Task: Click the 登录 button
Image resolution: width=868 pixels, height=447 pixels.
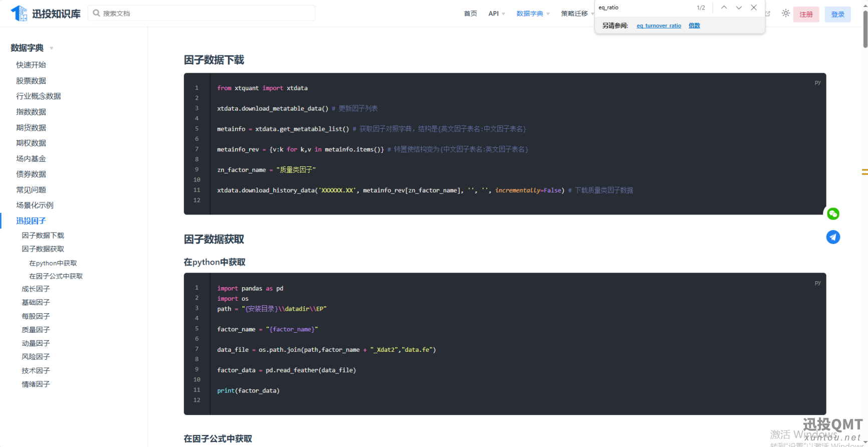Action: 838,15
